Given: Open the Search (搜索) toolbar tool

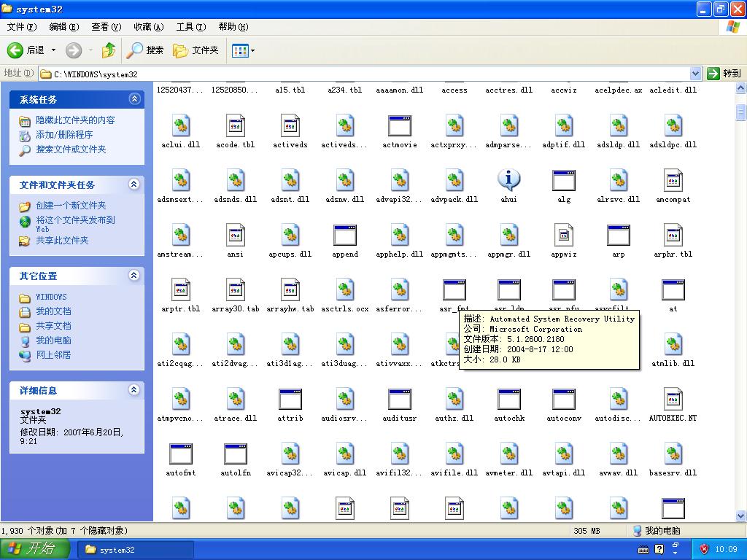Looking at the screenshot, I should pos(145,50).
